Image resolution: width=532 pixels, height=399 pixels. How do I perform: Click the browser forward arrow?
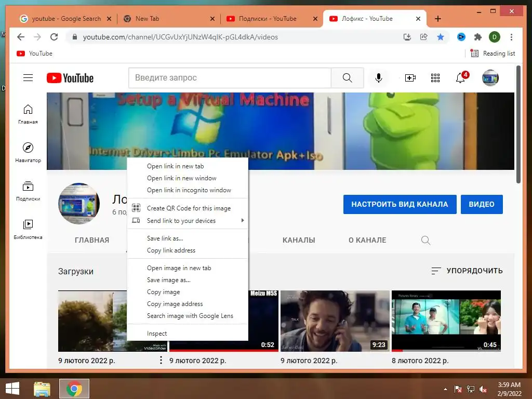coord(37,37)
